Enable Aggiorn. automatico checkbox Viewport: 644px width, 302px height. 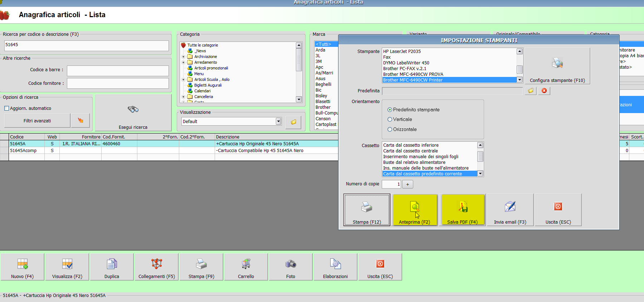coord(7,108)
